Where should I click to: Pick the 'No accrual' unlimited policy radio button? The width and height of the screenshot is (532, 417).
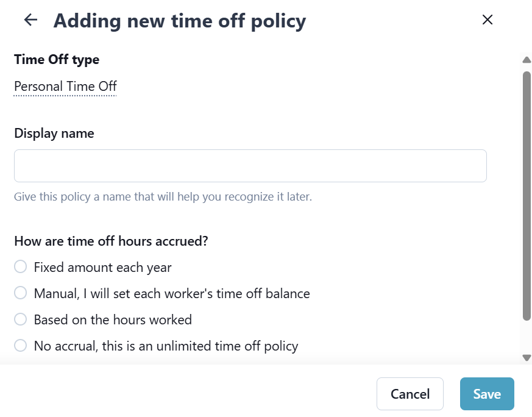pos(21,346)
